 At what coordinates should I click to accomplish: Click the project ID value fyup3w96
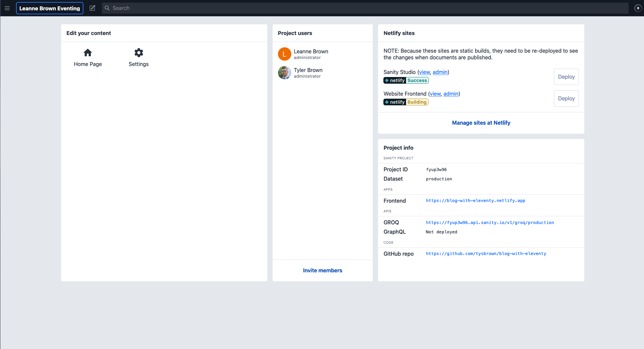click(436, 170)
